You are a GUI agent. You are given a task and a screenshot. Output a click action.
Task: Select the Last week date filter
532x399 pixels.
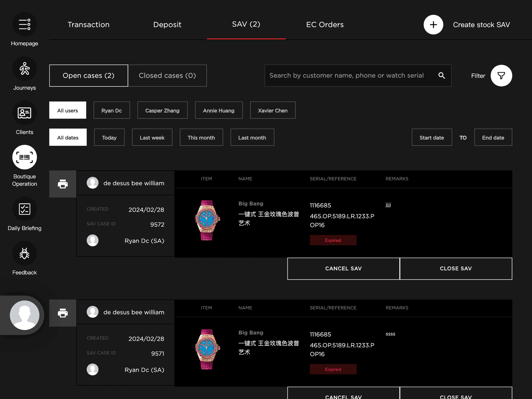pos(152,137)
